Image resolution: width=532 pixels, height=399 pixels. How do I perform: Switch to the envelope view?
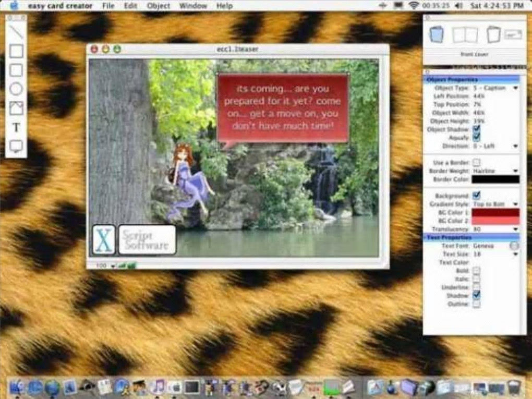513,34
